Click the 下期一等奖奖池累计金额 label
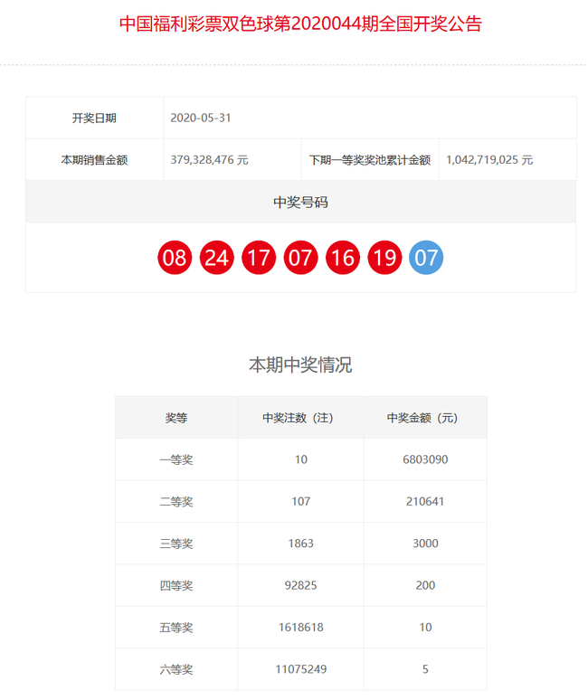The height and width of the screenshot is (700, 588). (x=370, y=160)
